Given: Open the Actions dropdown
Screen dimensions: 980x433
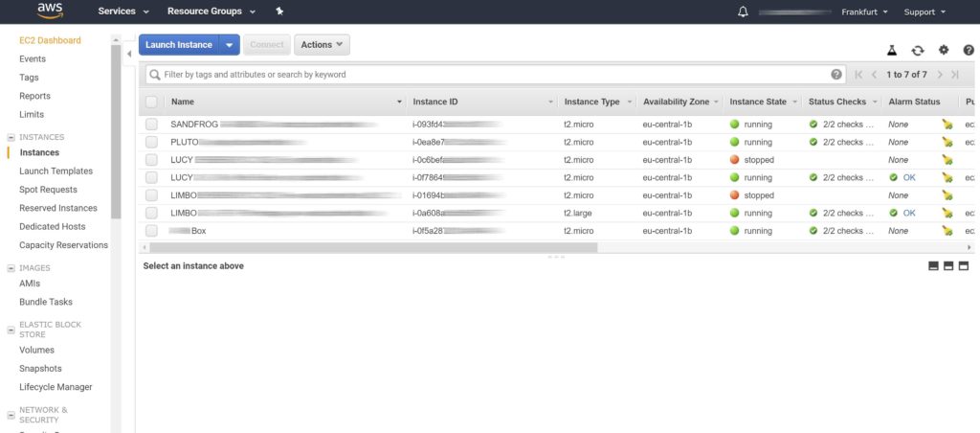Looking at the screenshot, I should (322, 45).
